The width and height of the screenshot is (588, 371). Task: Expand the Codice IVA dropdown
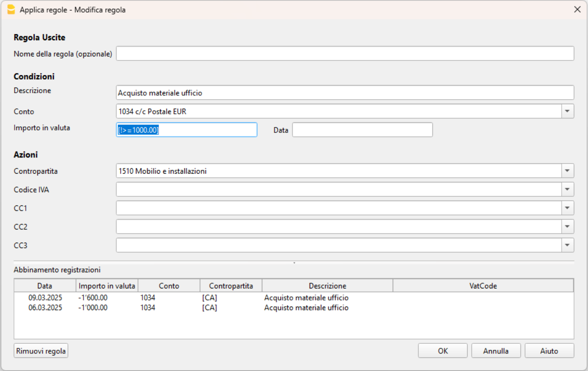568,189
